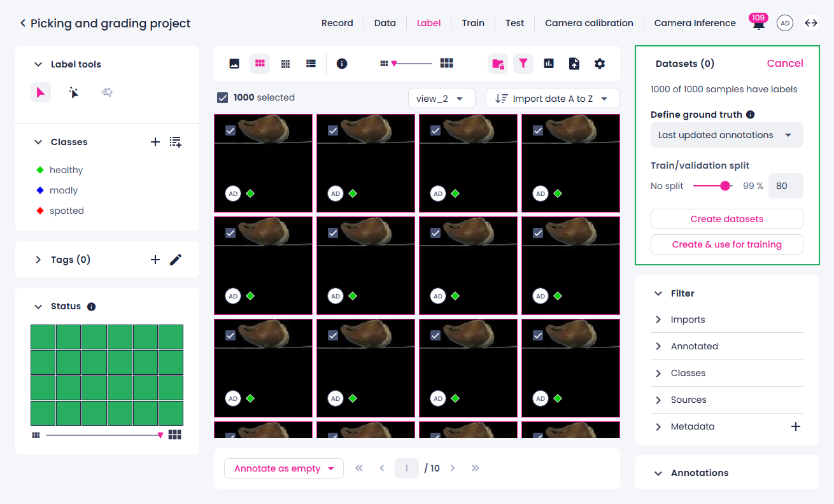Cancel the Datasets panel

[785, 63]
